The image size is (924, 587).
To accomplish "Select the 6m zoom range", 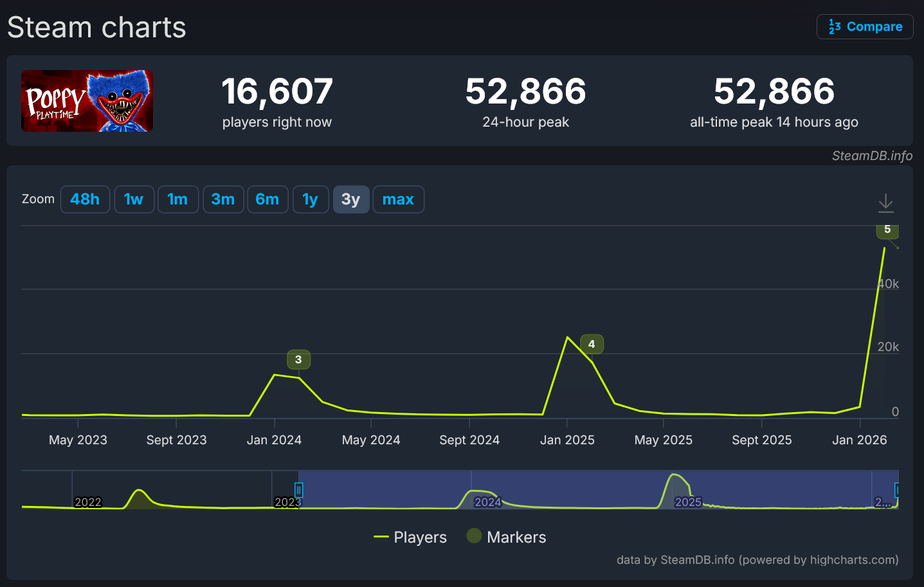I will pyautogui.click(x=267, y=199).
